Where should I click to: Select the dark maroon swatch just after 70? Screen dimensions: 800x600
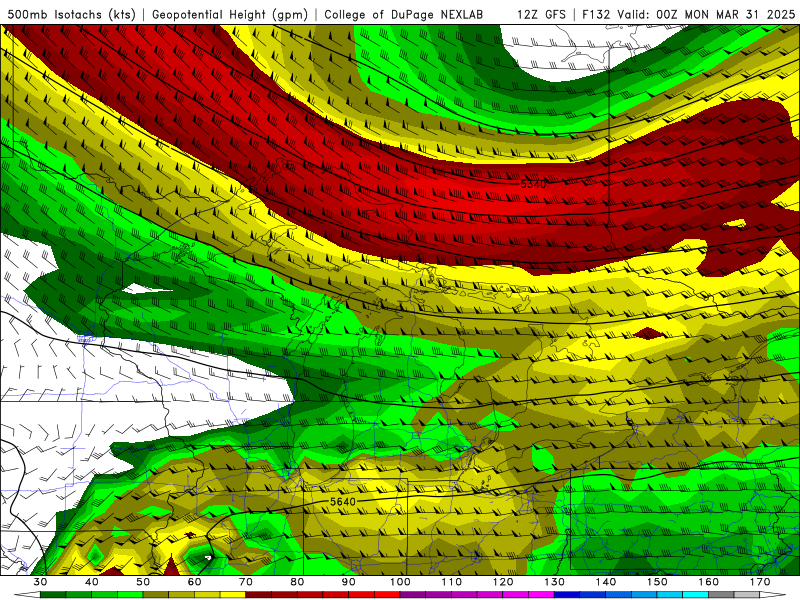point(259,595)
